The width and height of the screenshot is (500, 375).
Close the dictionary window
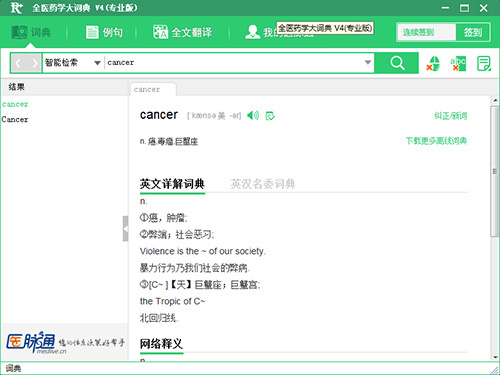(x=483, y=8)
